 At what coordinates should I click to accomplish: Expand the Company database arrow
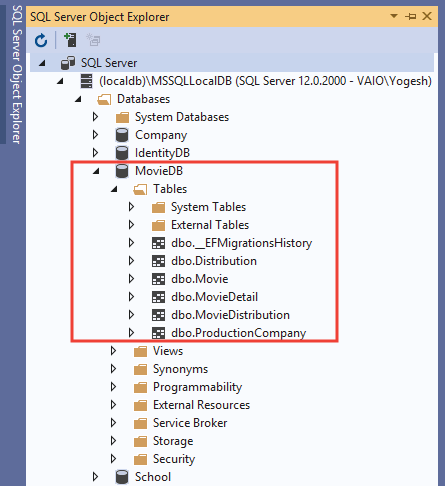point(95,135)
